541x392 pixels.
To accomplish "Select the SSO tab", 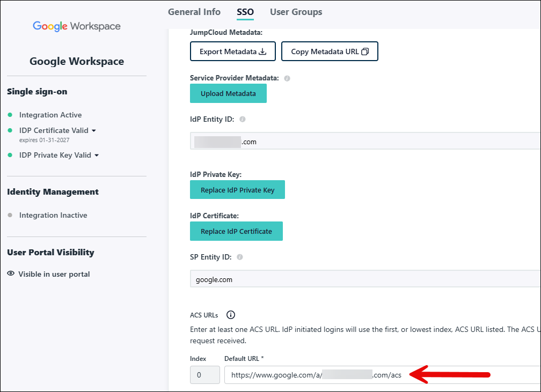I will click(245, 12).
